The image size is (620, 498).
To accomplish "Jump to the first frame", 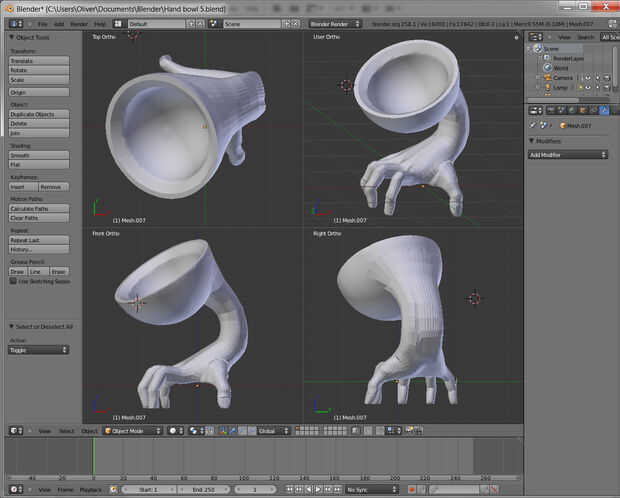I will tap(290, 489).
